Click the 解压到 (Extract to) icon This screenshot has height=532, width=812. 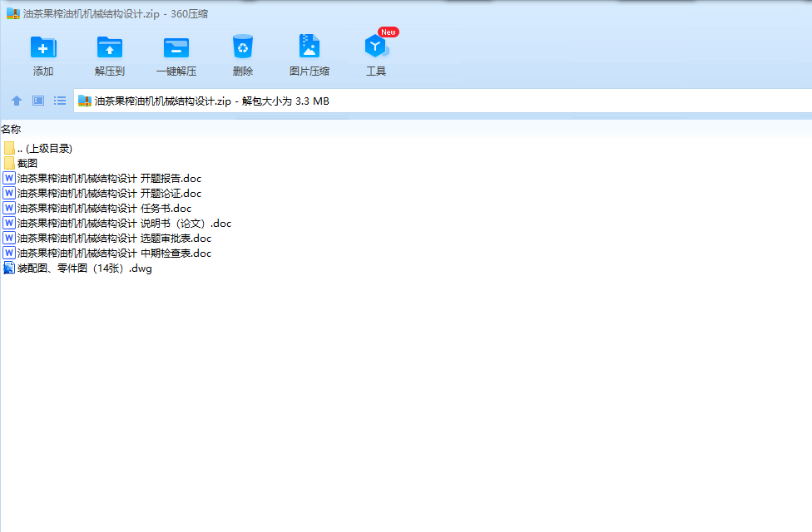coord(110,47)
